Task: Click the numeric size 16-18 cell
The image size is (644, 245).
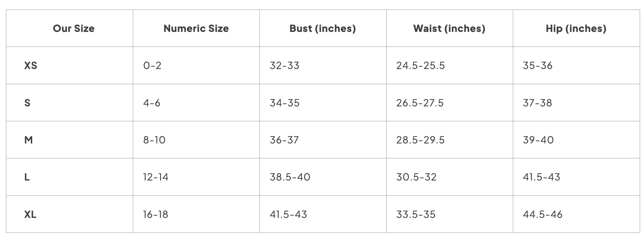Action: tap(156, 214)
